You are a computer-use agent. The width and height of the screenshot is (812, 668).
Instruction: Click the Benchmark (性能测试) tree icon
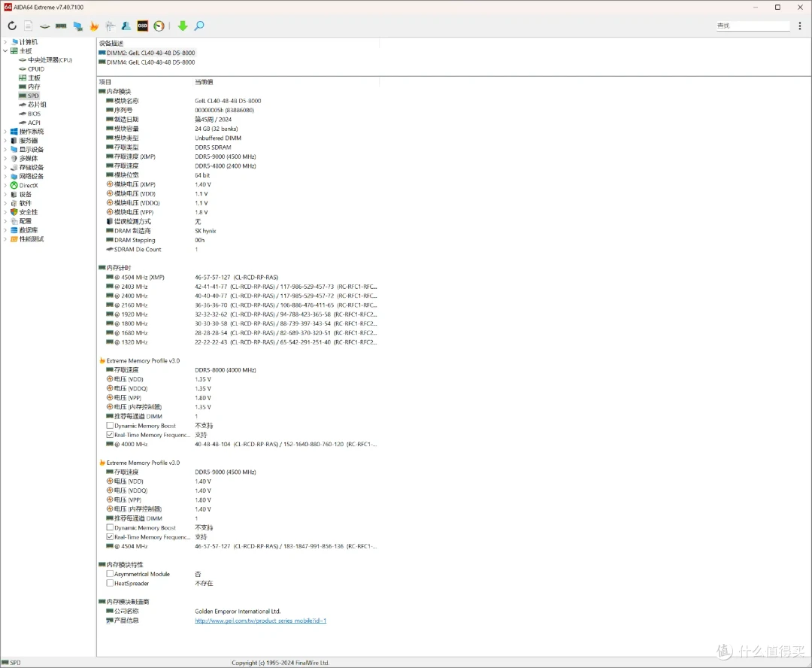pyautogui.click(x=14, y=239)
